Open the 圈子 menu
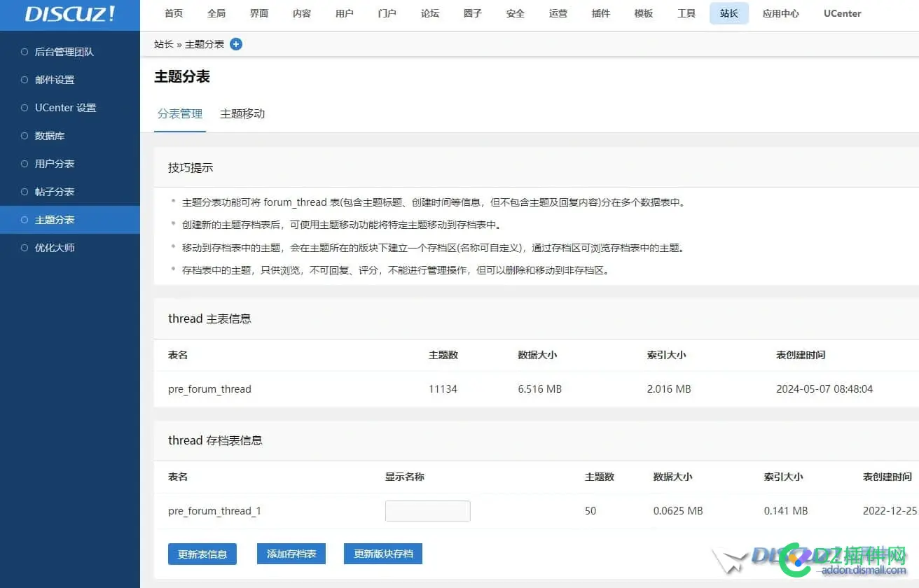 pos(473,13)
